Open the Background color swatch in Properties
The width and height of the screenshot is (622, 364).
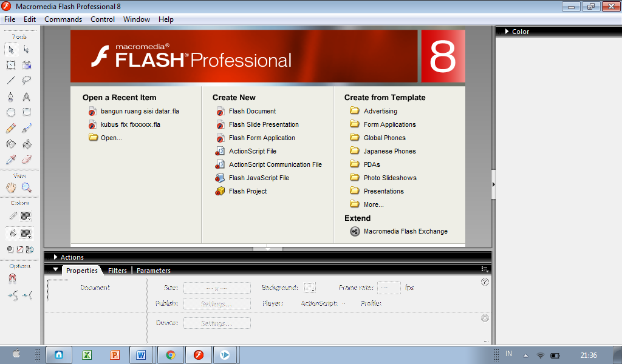(309, 288)
